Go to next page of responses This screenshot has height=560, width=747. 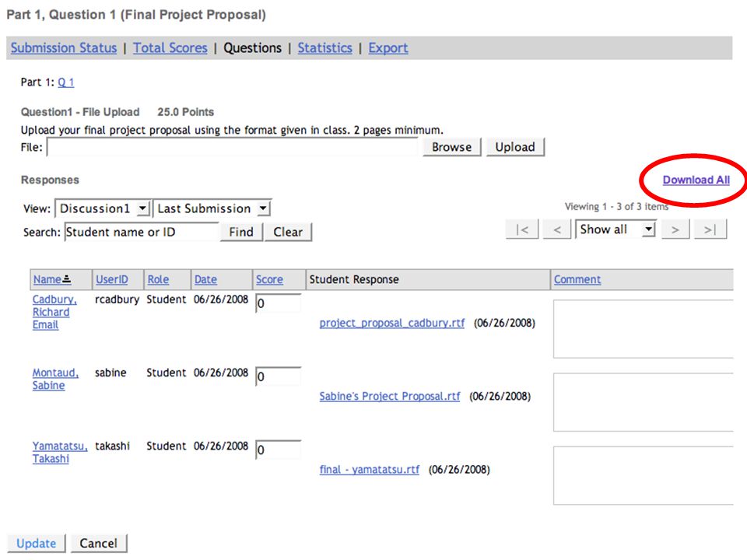[x=675, y=229]
